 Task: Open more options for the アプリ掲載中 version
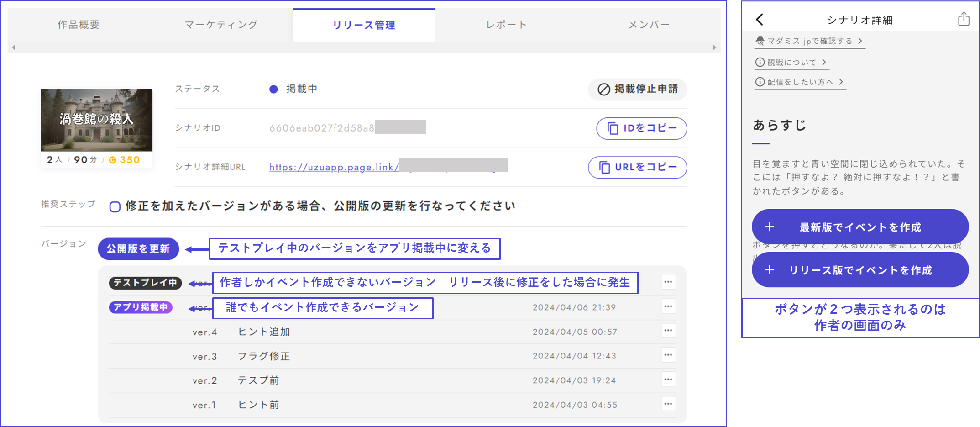tap(668, 306)
